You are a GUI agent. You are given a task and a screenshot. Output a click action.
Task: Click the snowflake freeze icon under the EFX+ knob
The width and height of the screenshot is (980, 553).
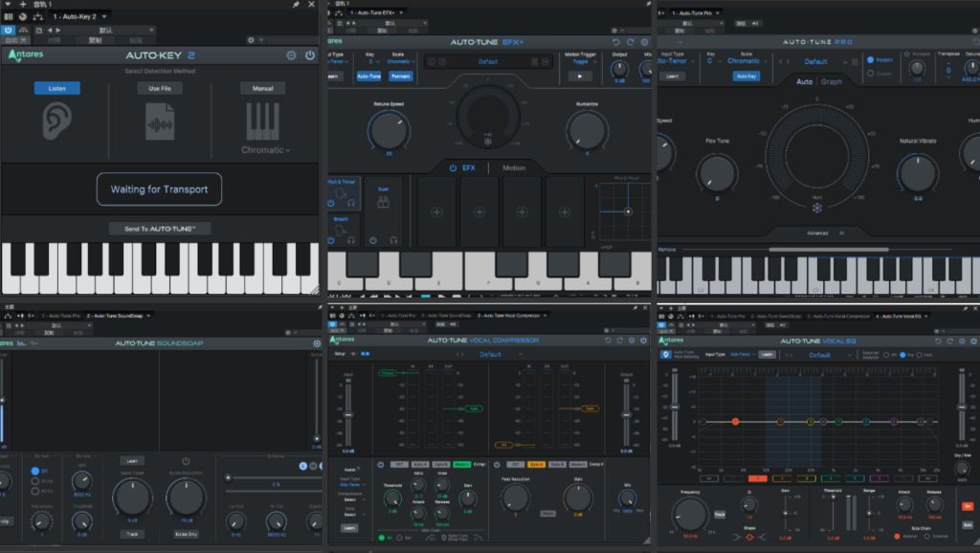(x=487, y=142)
